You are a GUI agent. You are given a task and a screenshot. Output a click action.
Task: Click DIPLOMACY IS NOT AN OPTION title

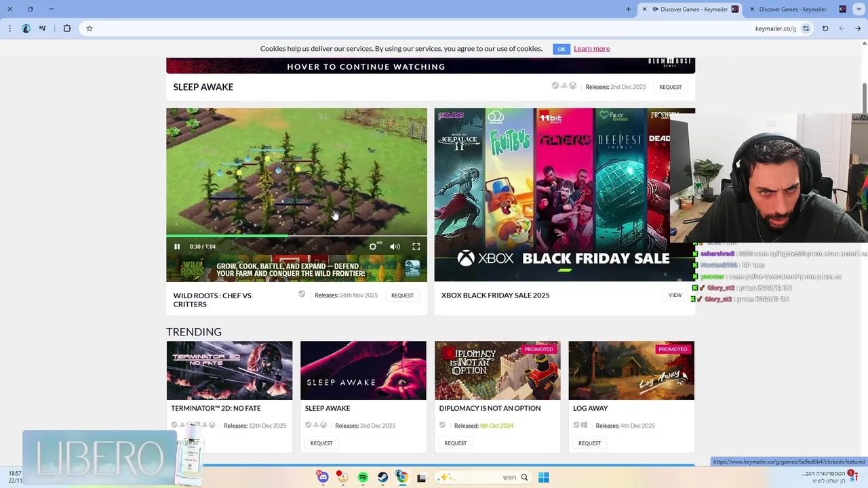pyautogui.click(x=490, y=409)
